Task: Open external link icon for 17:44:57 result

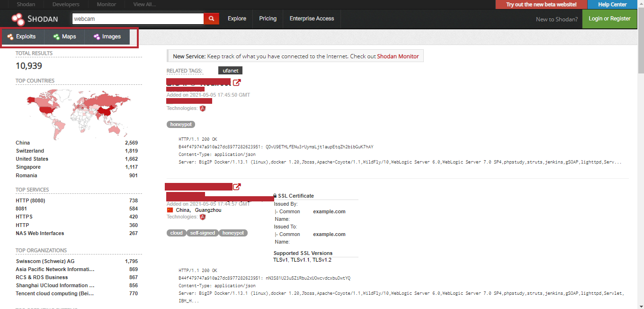Action: [237, 187]
